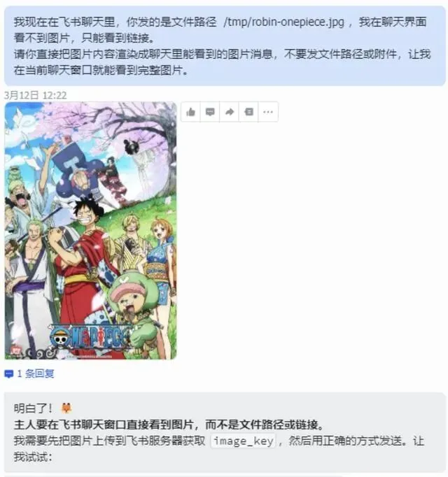This screenshot has height=477, width=448.
Task: Open the One Piece poster image thumbnail
Action: tap(91, 231)
